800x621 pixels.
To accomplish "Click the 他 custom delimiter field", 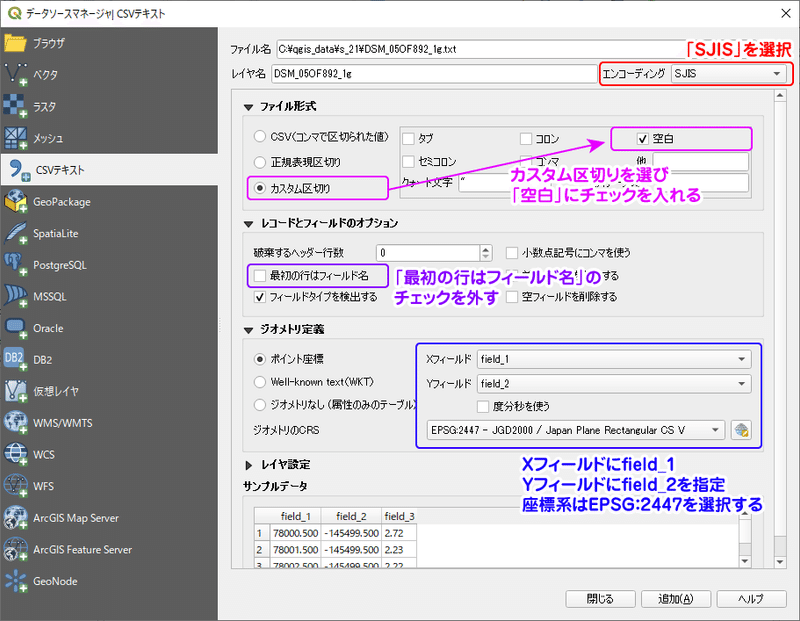I will tap(701, 161).
